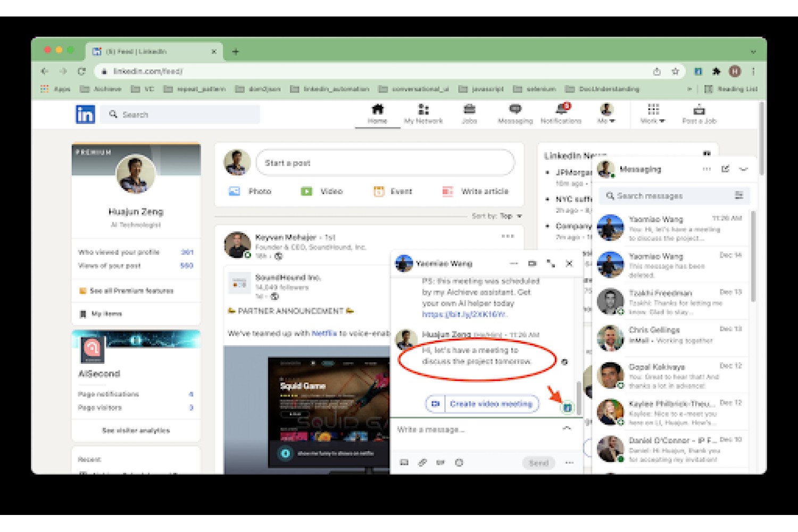Expand the Me profile menu

[x=606, y=114]
